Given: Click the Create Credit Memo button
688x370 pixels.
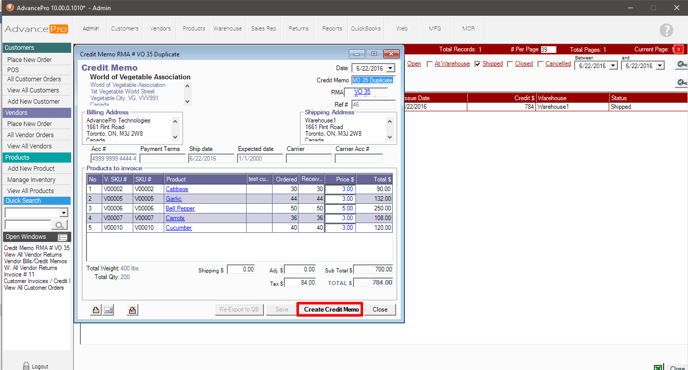Looking at the screenshot, I should pyautogui.click(x=330, y=309).
